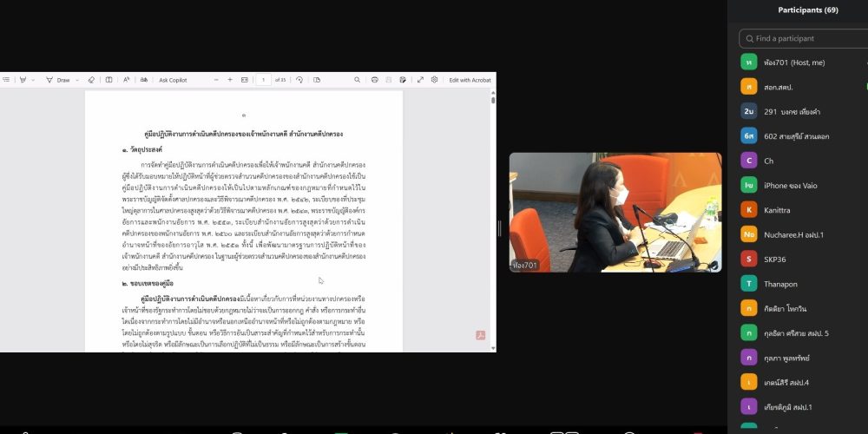
Task: Toggle fit to width view
Action: [245, 80]
